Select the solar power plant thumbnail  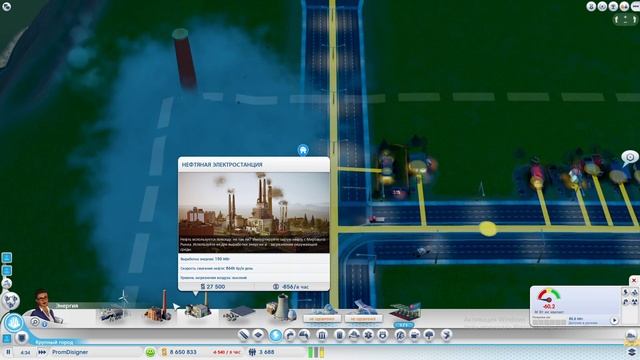(x=239, y=313)
